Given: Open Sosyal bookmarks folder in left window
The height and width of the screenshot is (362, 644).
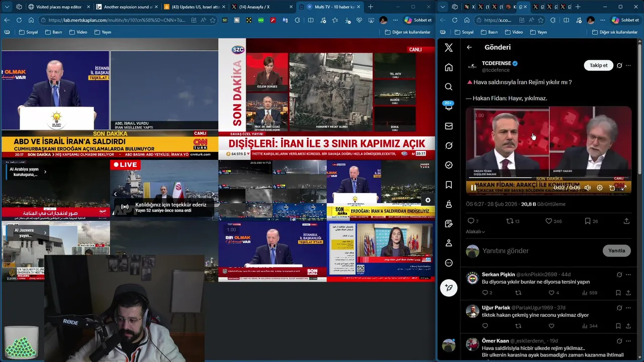Looking at the screenshot, I should pyautogui.click(x=28, y=32).
